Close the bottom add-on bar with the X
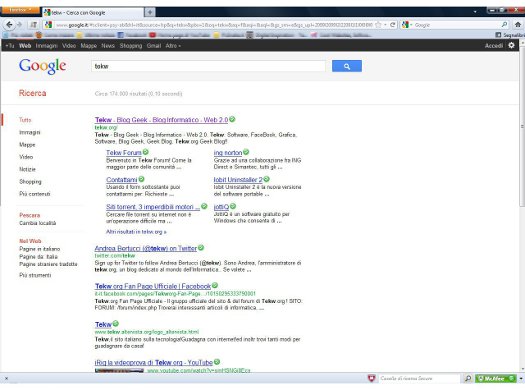The width and height of the screenshot is (525, 390). 6,378
